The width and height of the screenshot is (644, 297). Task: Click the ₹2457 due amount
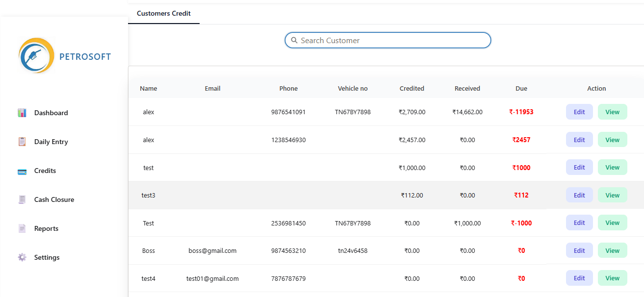tap(521, 140)
